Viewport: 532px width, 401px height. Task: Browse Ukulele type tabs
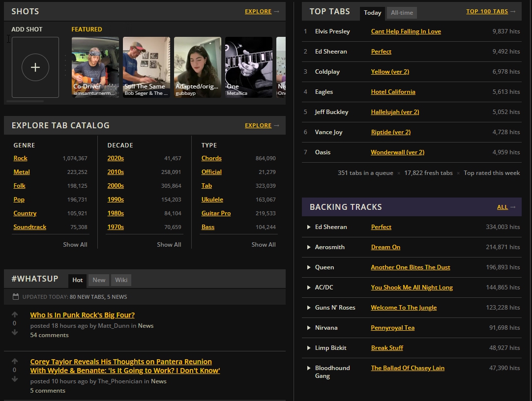click(x=212, y=200)
